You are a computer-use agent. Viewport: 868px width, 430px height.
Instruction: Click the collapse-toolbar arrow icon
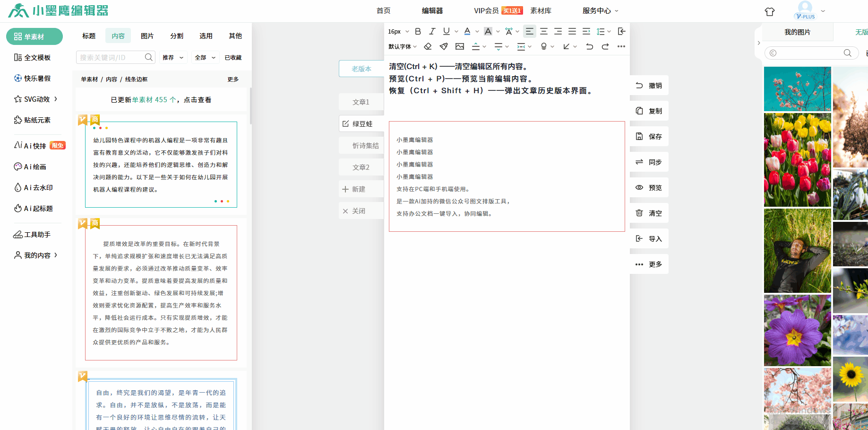click(x=622, y=31)
